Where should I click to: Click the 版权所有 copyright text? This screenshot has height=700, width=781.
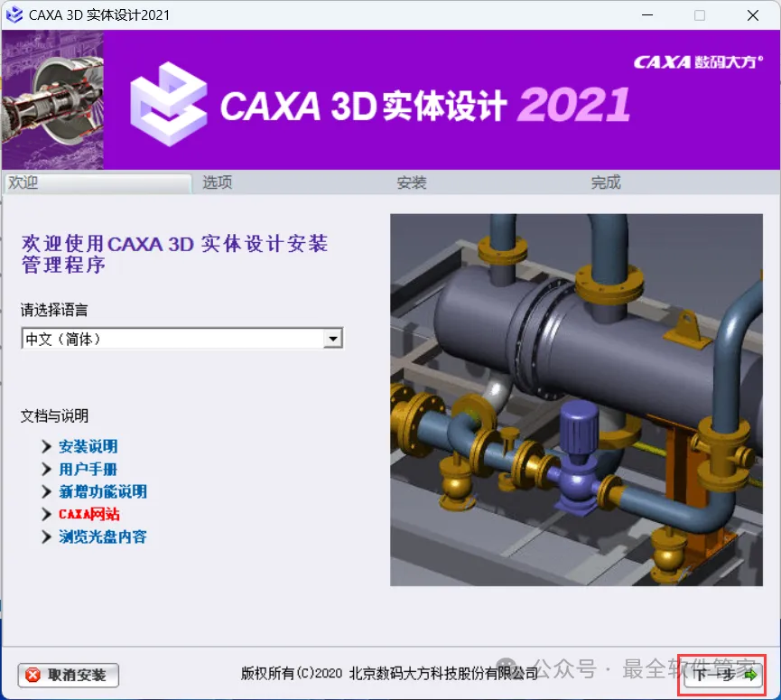click(x=389, y=674)
